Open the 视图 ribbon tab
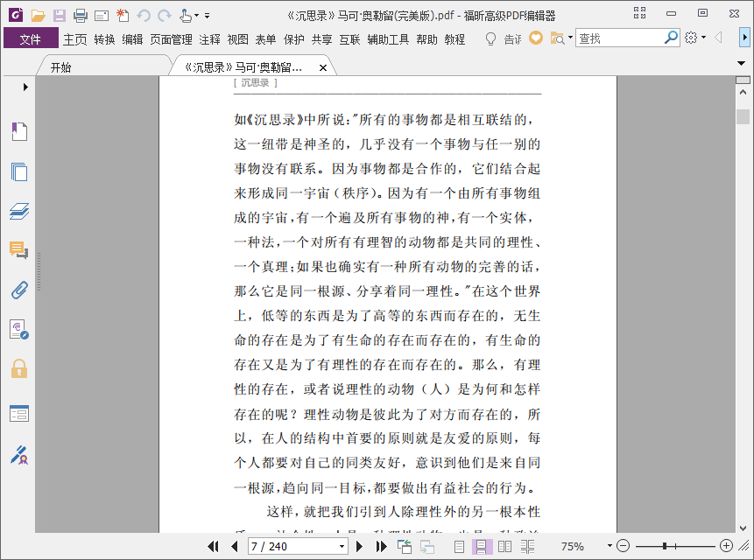The width and height of the screenshot is (754, 560). [237, 38]
